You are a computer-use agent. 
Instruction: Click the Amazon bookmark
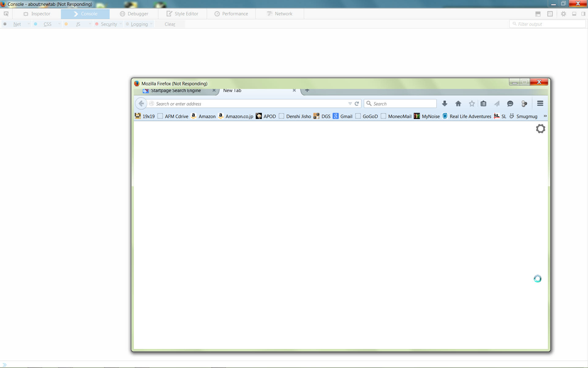[x=203, y=116]
